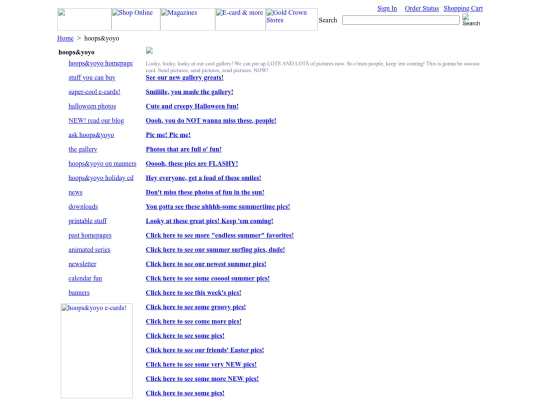Open ahhhh-some summertime pics link

[x=218, y=207]
